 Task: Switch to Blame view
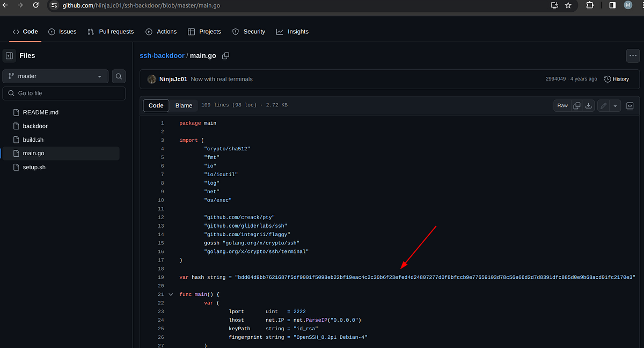coord(184,105)
